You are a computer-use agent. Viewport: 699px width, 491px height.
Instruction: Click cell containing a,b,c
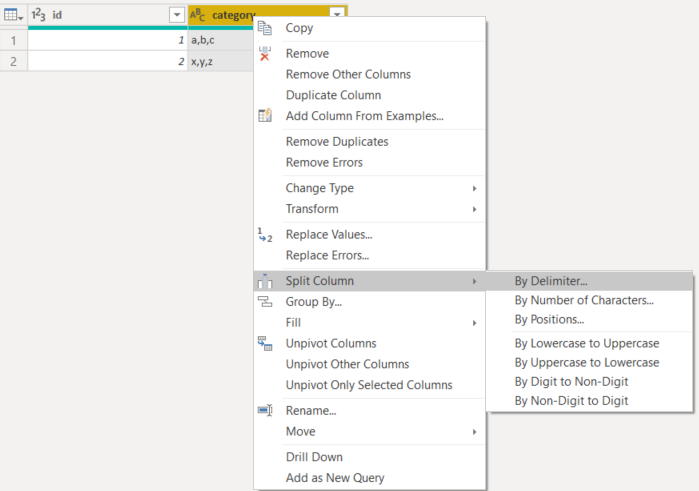tap(221, 40)
